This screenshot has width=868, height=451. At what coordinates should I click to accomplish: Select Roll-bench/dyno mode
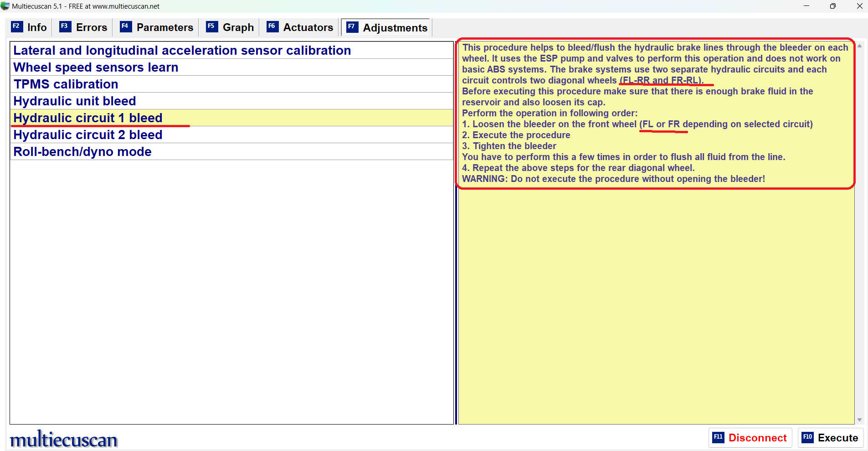click(x=231, y=151)
